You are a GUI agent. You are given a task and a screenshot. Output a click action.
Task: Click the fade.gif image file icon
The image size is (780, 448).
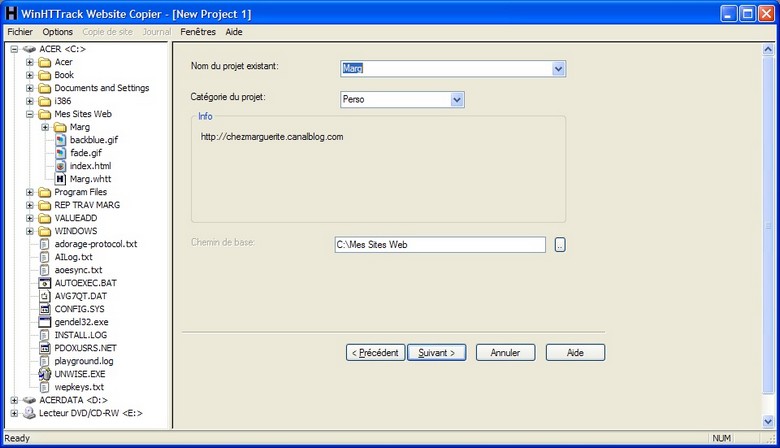(60, 153)
